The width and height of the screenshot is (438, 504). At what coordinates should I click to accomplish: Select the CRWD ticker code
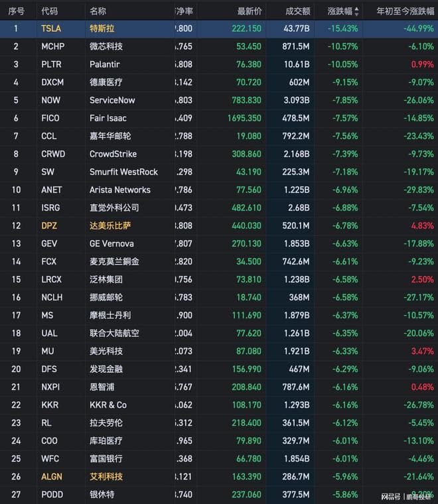coord(53,154)
